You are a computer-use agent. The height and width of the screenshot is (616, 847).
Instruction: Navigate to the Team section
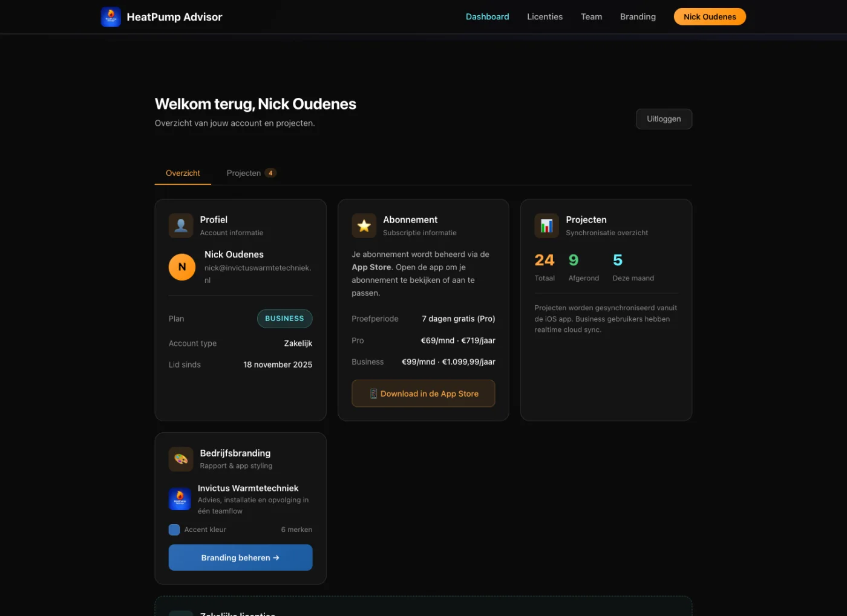coord(591,16)
